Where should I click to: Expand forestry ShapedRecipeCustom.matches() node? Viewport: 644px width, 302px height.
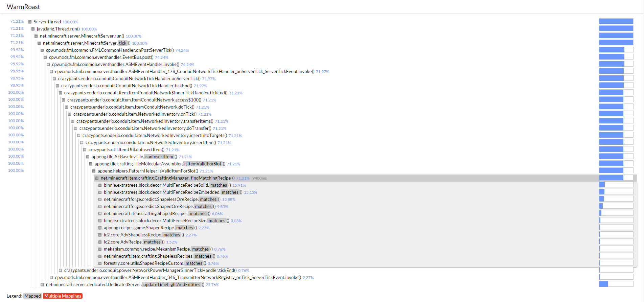pos(100,263)
